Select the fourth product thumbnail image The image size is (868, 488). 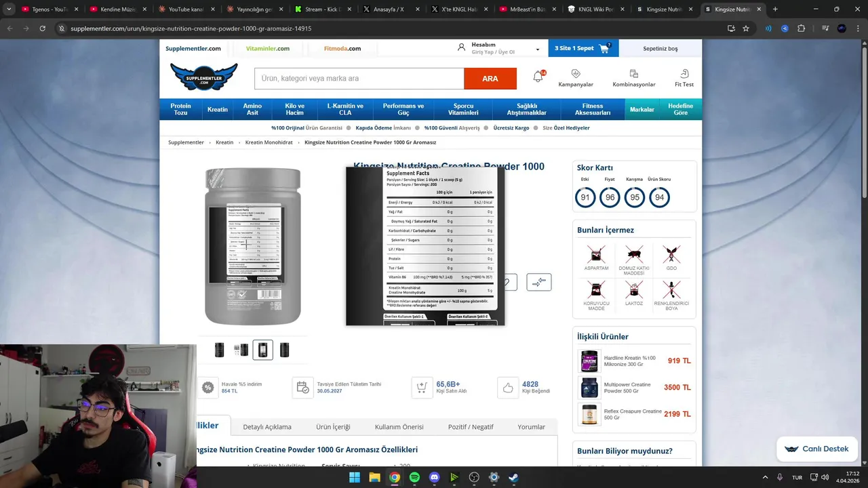[x=285, y=350]
